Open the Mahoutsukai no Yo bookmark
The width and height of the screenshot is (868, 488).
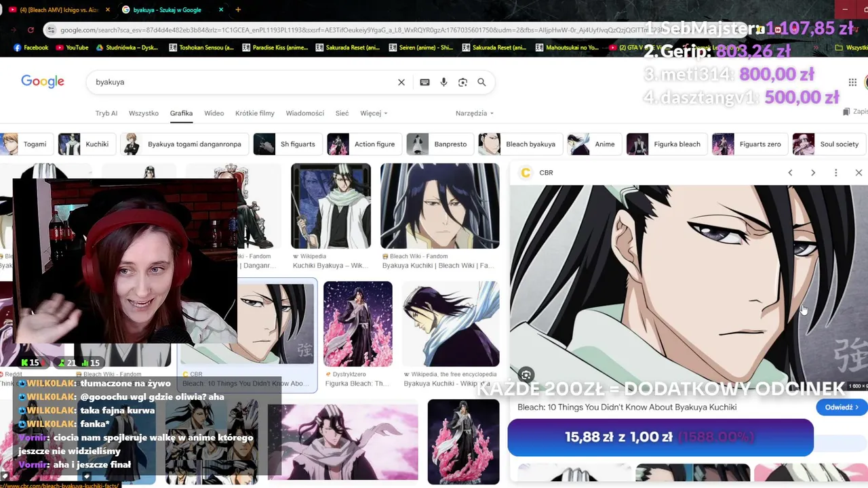click(568, 47)
